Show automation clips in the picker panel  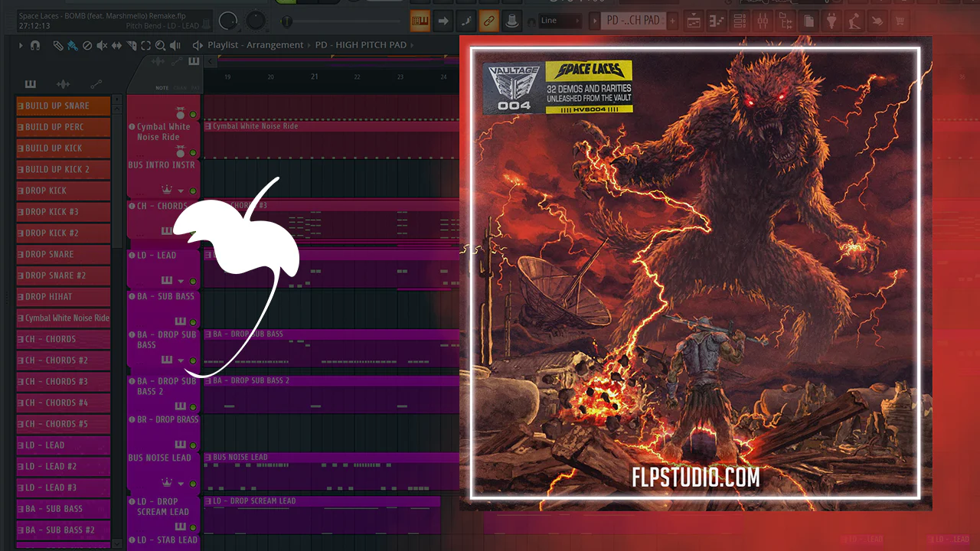[x=96, y=84]
